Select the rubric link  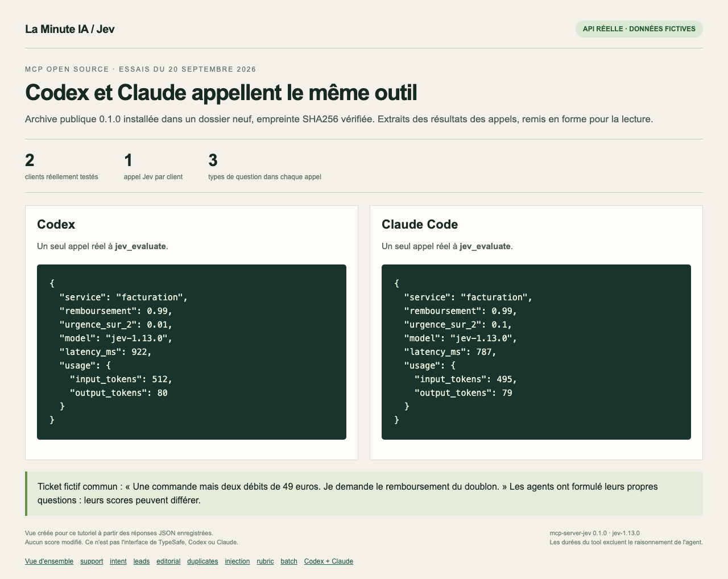point(265,561)
